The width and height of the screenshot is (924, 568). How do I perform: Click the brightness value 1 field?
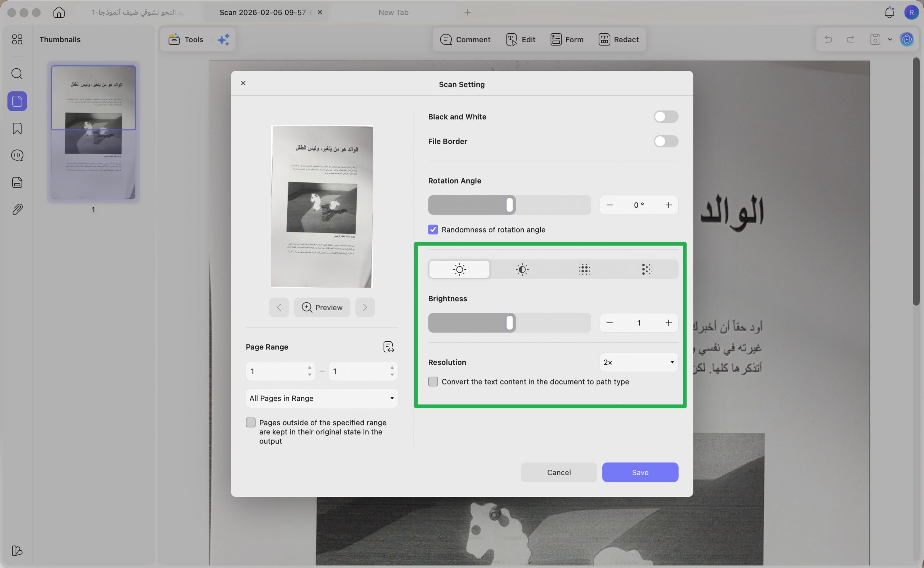coord(638,323)
